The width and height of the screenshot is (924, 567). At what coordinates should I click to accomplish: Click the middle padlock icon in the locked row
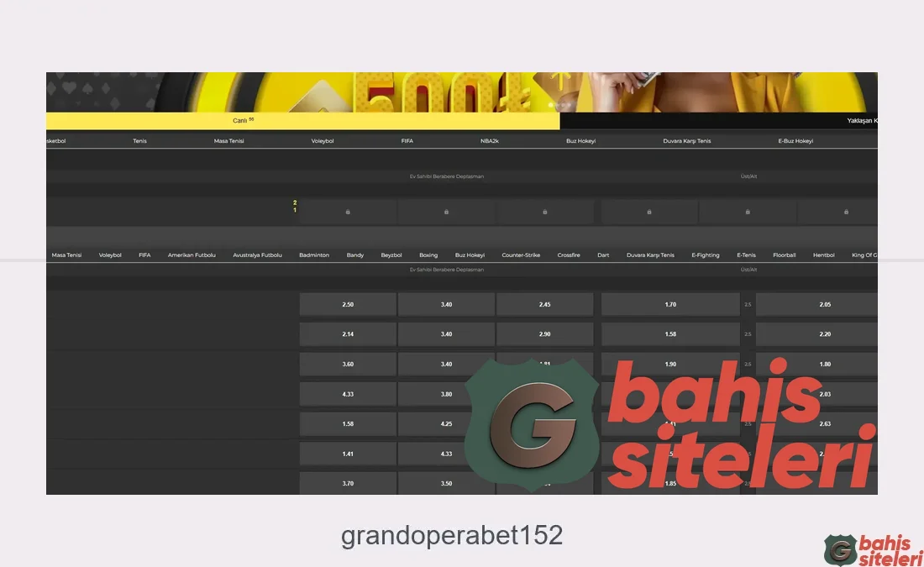click(545, 212)
